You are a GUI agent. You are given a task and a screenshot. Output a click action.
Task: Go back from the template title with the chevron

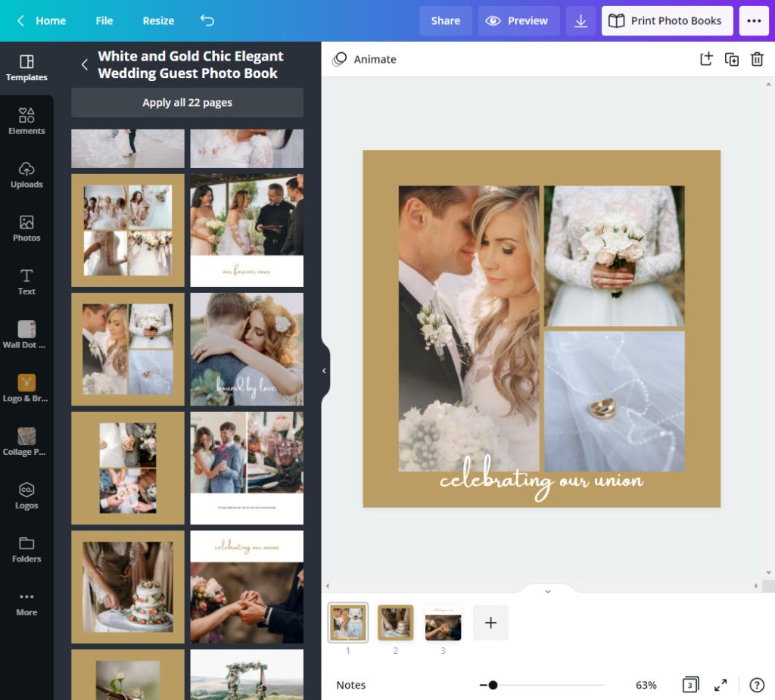coord(85,64)
